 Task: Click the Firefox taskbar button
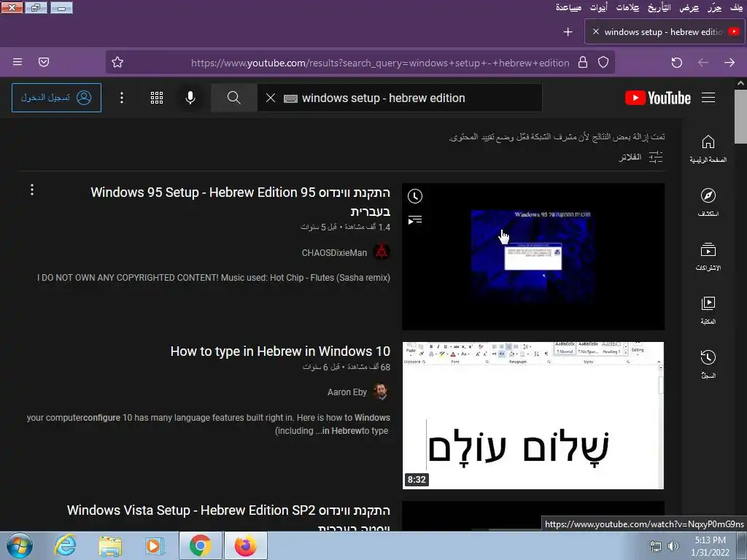point(245,545)
